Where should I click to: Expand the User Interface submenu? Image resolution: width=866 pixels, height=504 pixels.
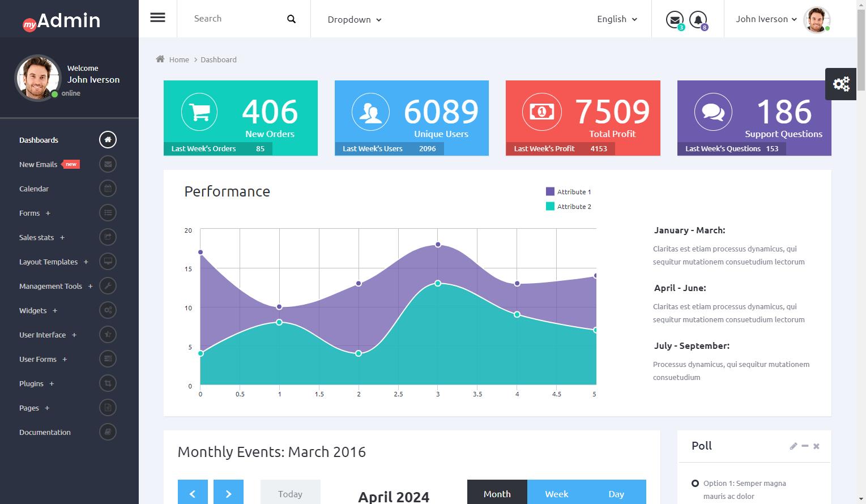click(74, 335)
